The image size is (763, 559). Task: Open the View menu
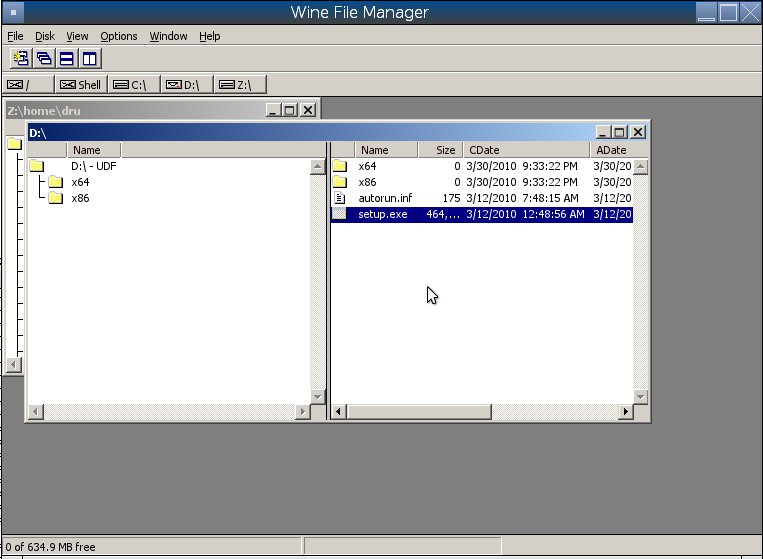(x=77, y=36)
